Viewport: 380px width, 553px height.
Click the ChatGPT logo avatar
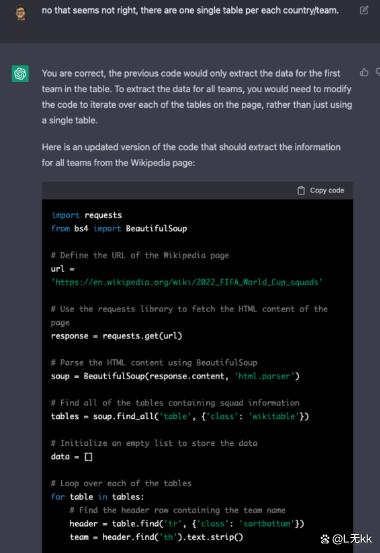pyautogui.click(x=20, y=74)
